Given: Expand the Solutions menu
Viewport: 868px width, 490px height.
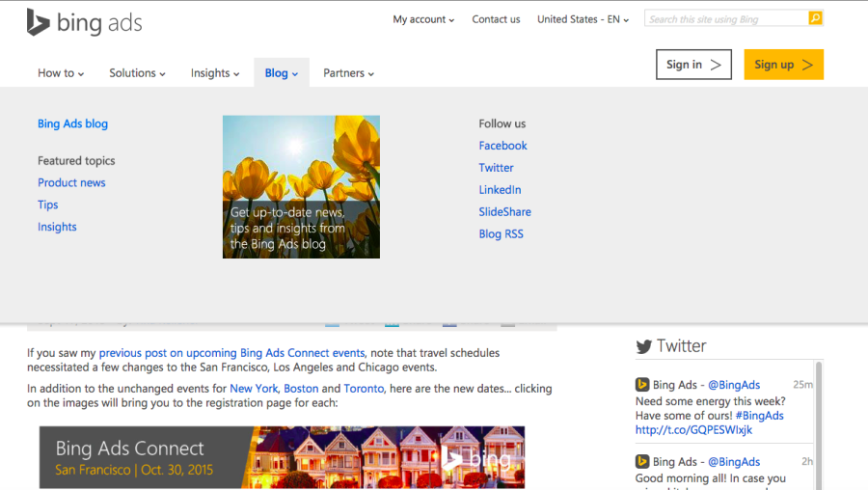Looking at the screenshot, I should (137, 73).
